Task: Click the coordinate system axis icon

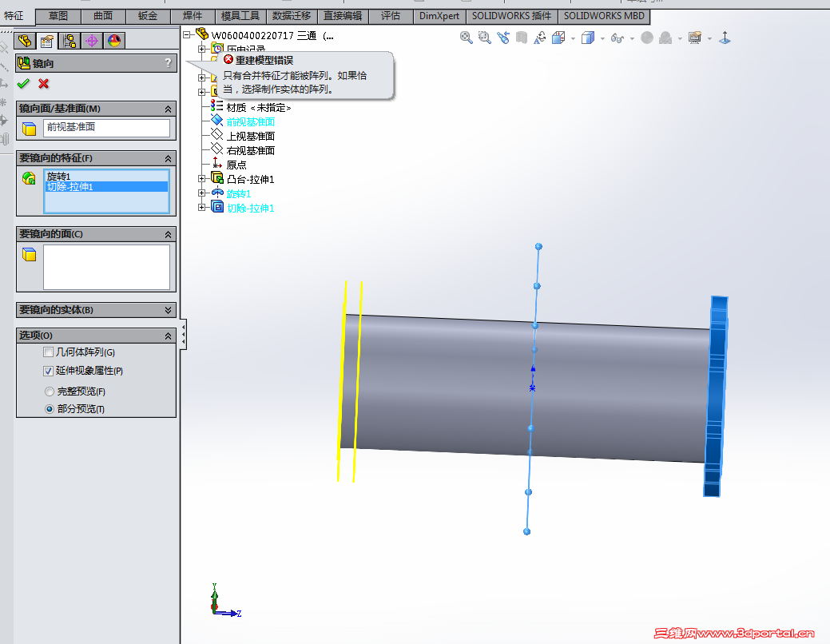Action: (725, 38)
